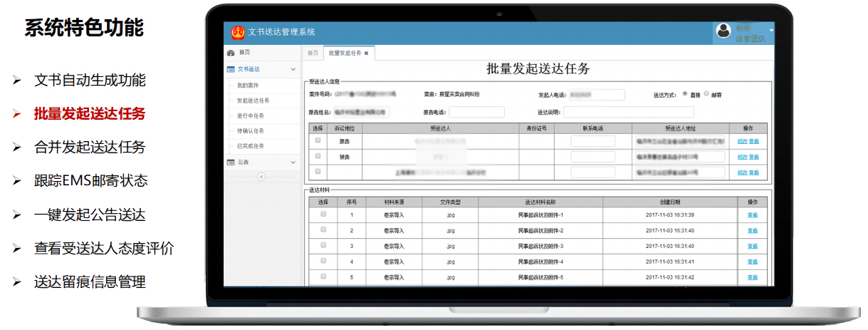Image resolution: width=868 pixels, height=330 pixels.
Task: Open 待确认任务 in the sidebar
Action: tap(250, 131)
